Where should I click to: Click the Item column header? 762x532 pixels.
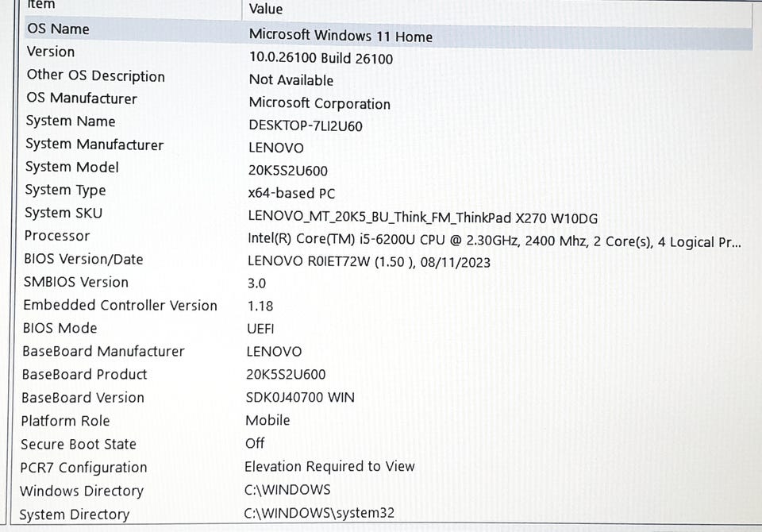click(40, 5)
